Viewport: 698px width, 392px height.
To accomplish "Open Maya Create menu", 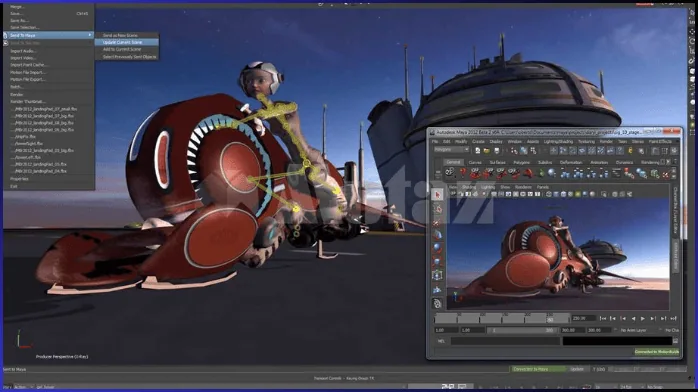I will tap(478, 141).
